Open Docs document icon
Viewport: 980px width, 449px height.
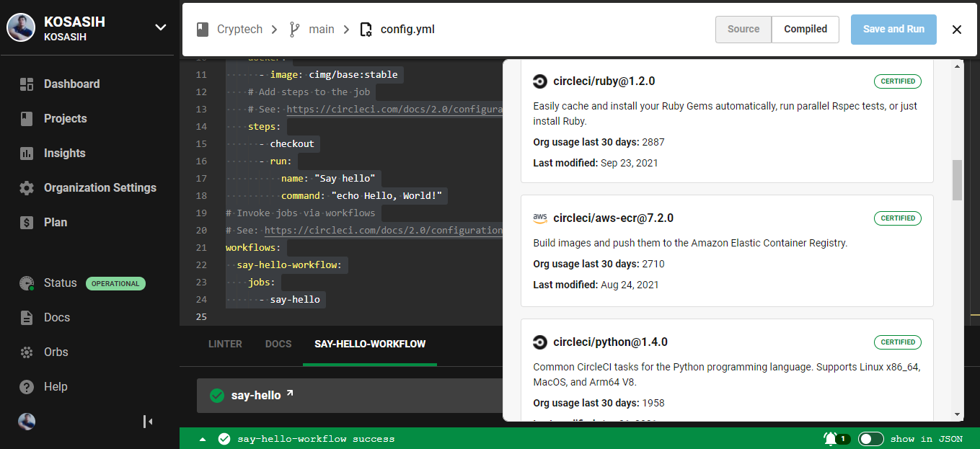[27, 318]
